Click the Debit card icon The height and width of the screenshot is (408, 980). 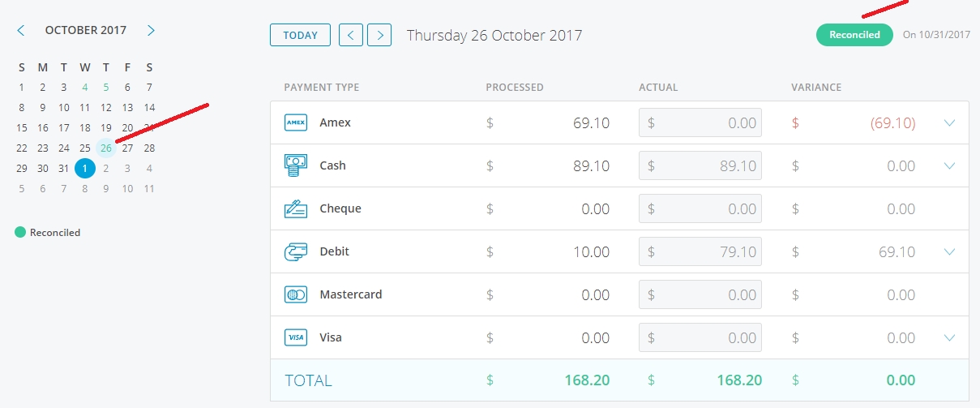click(x=296, y=251)
